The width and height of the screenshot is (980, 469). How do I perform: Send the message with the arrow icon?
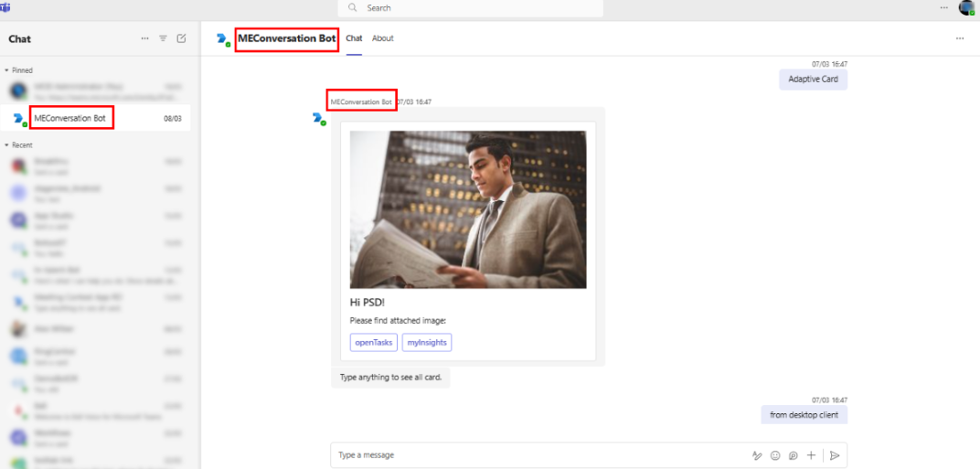tap(835, 455)
